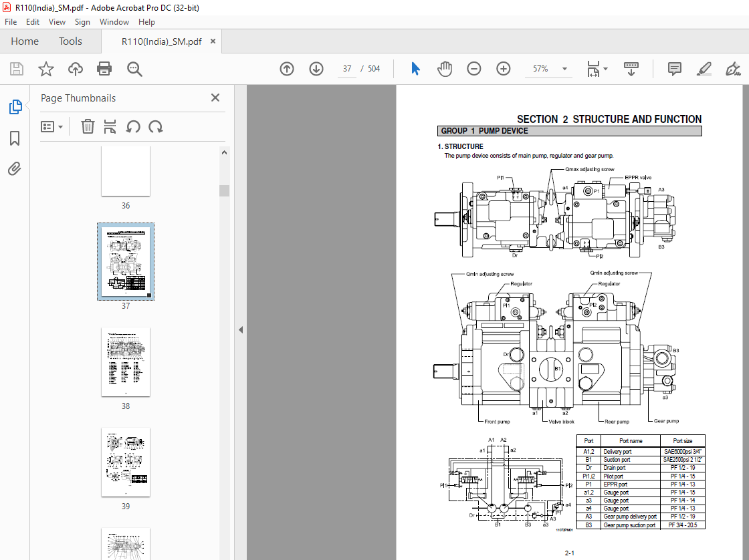Click the thumbnails scrollbar up arrow
The height and width of the screenshot is (560, 749).
[225, 152]
